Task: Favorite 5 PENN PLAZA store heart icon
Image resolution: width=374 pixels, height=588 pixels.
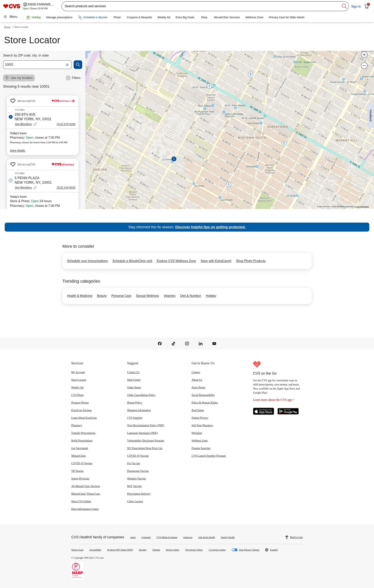Action: (13, 164)
